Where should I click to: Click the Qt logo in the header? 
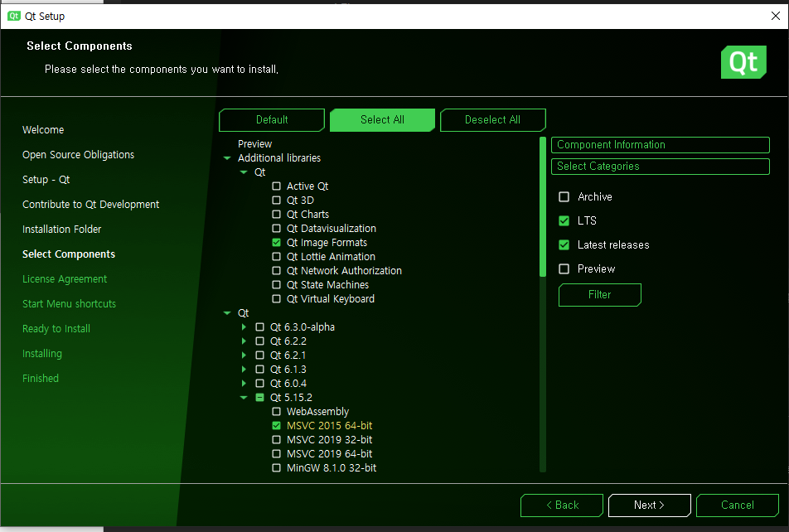[743, 62]
